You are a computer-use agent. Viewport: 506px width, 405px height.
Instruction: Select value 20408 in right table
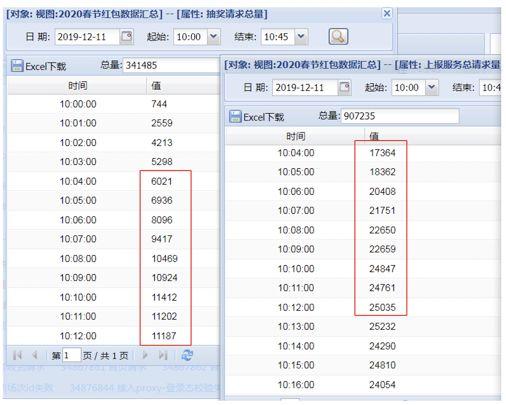382,191
